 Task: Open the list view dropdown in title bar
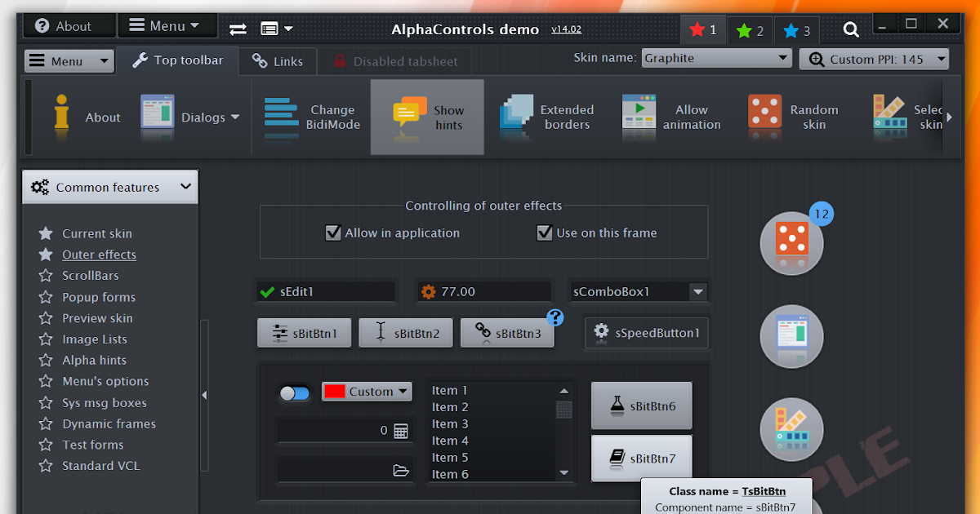(x=277, y=29)
